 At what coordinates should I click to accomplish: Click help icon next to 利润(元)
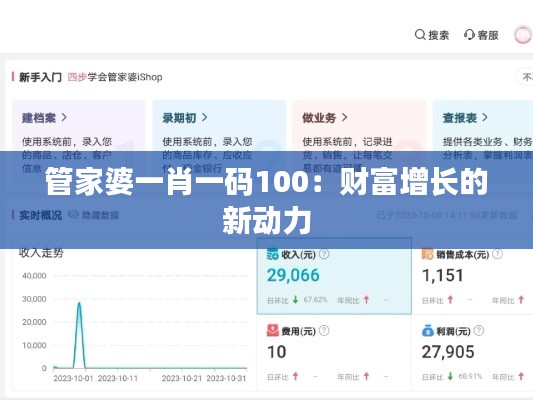pos(479,330)
